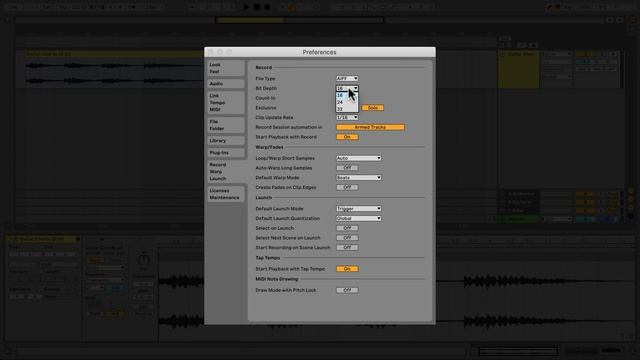Click 'Record Session automation in' label
The height and width of the screenshot is (360, 640).
coord(289,127)
